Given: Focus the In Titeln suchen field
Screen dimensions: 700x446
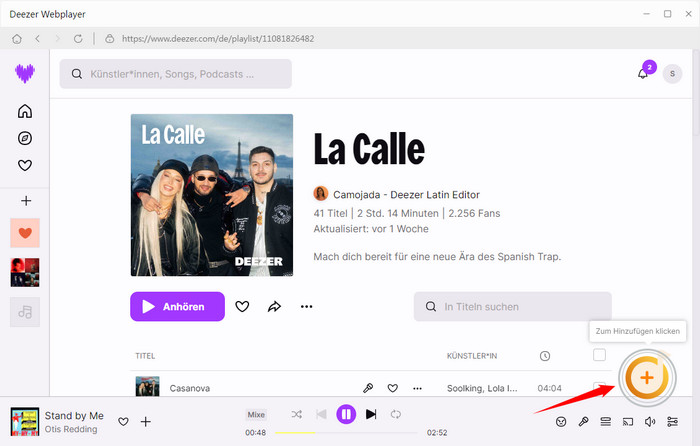Looking at the screenshot, I should (x=512, y=307).
